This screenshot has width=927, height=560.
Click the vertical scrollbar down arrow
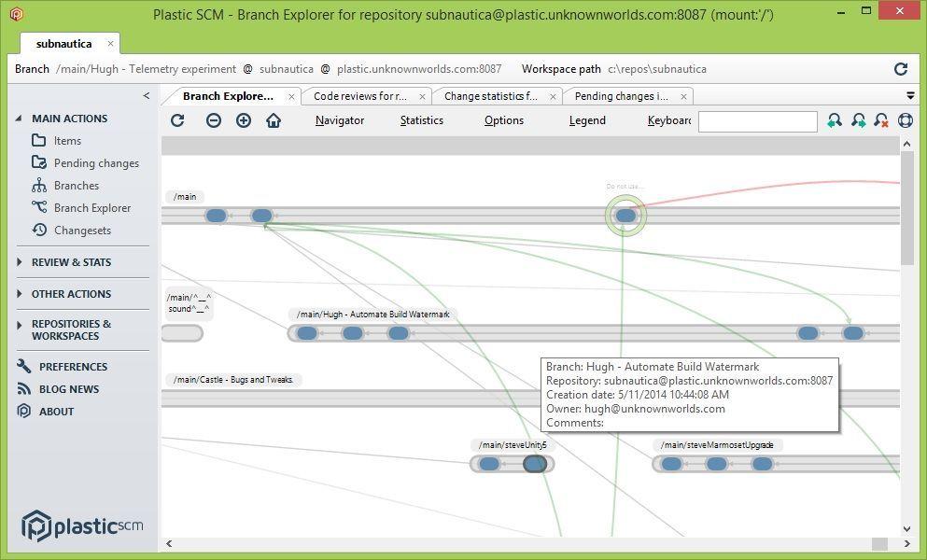(906, 528)
